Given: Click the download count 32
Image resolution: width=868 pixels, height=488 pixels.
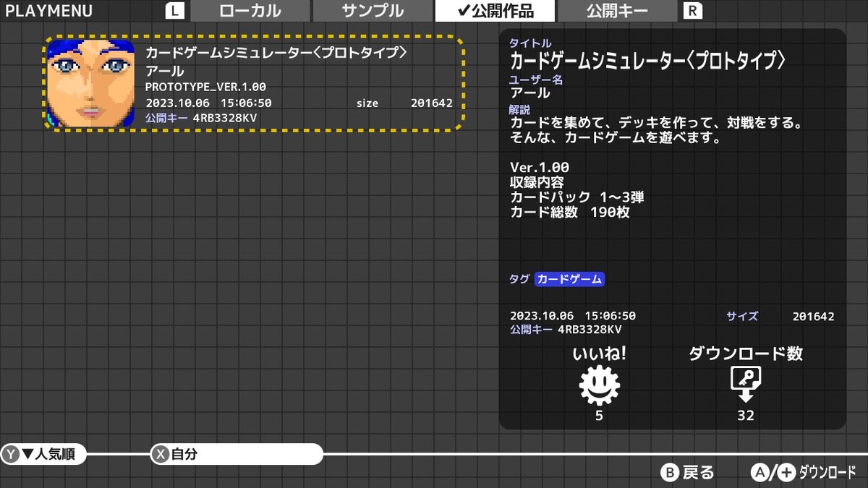Looking at the screenshot, I should (x=745, y=416).
